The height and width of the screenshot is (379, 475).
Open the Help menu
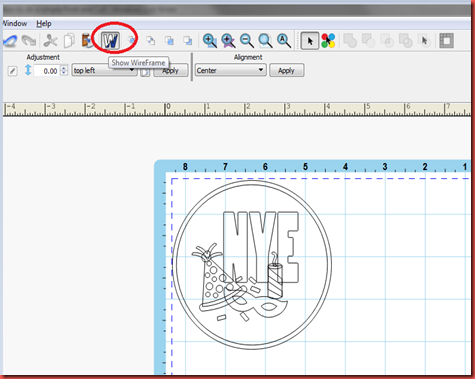coord(44,24)
